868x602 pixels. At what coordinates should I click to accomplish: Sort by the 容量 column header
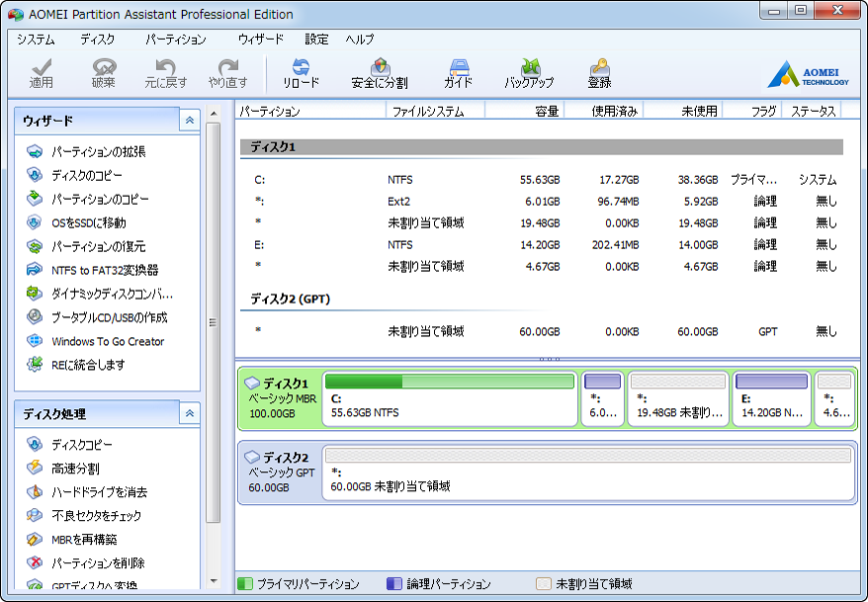click(525, 112)
